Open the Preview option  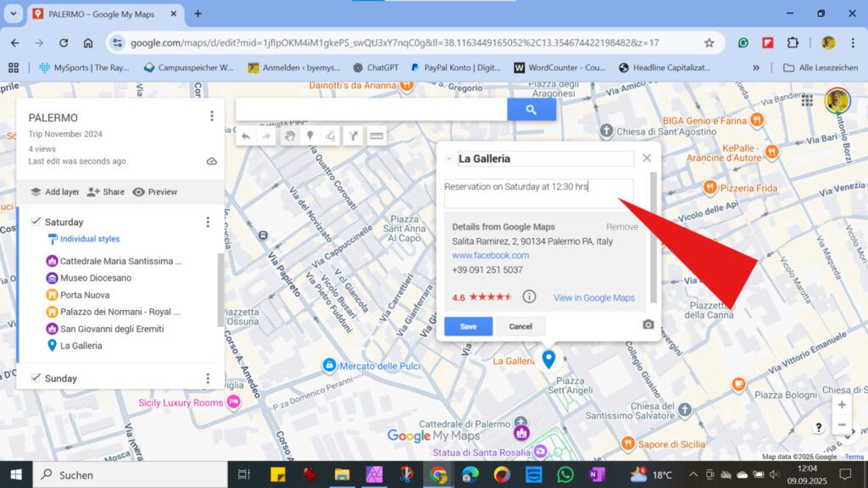tap(154, 192)
